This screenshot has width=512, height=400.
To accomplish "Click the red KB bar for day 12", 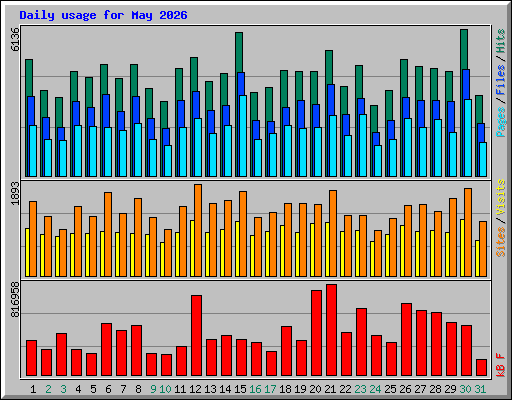I will coord(197,335).
